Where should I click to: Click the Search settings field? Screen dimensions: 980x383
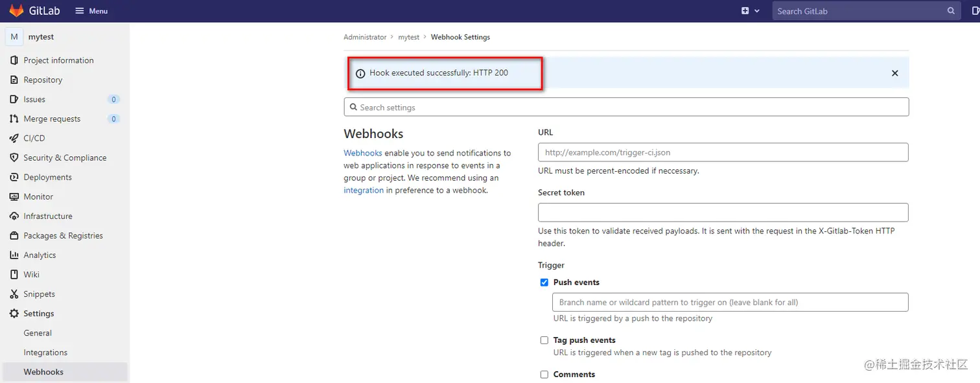pos(626,107)
